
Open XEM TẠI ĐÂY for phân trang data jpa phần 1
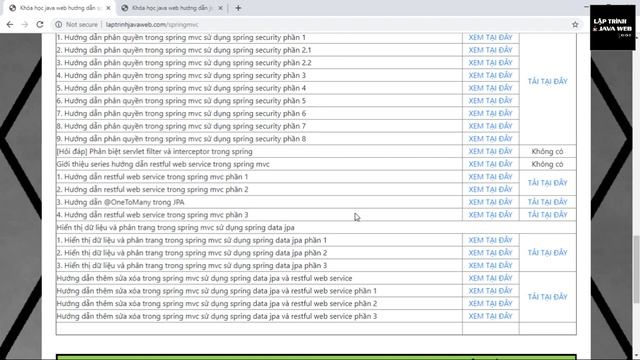coord(490,240)
